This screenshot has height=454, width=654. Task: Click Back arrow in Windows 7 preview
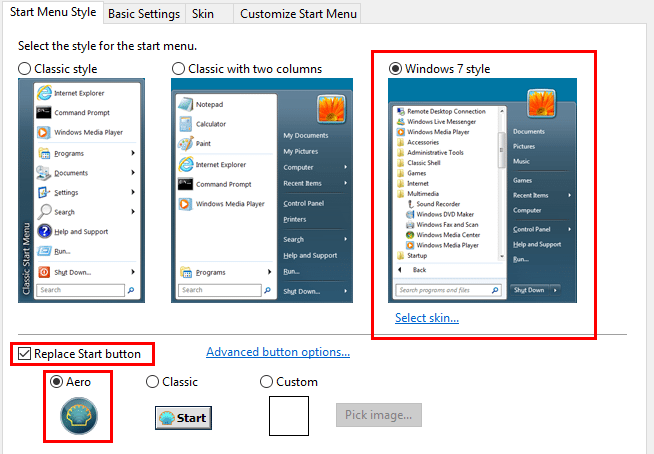point(400,270)
